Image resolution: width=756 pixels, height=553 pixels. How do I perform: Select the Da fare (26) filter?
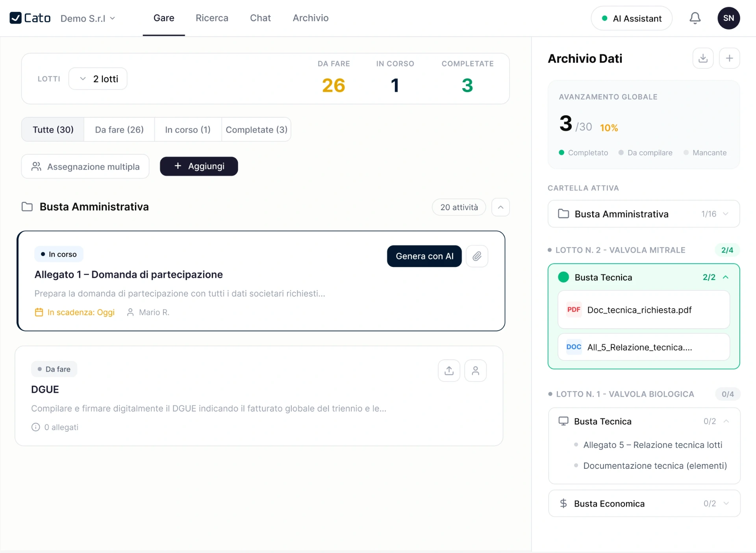pos(119,129)
